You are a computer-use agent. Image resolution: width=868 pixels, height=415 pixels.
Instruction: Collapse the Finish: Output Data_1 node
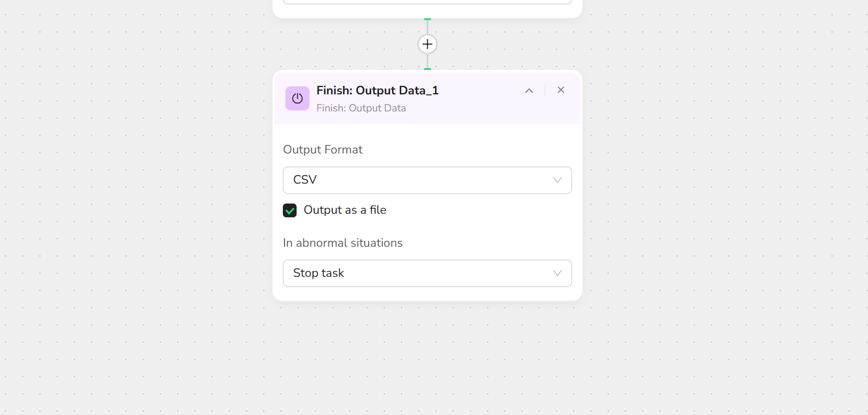point(529,90)
